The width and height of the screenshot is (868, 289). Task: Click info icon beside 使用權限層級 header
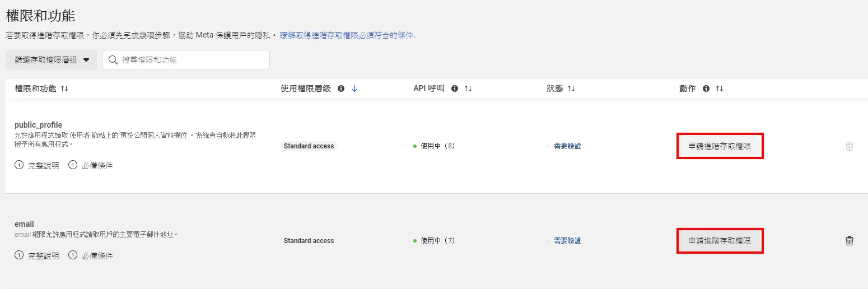click(x=341, y=88)
